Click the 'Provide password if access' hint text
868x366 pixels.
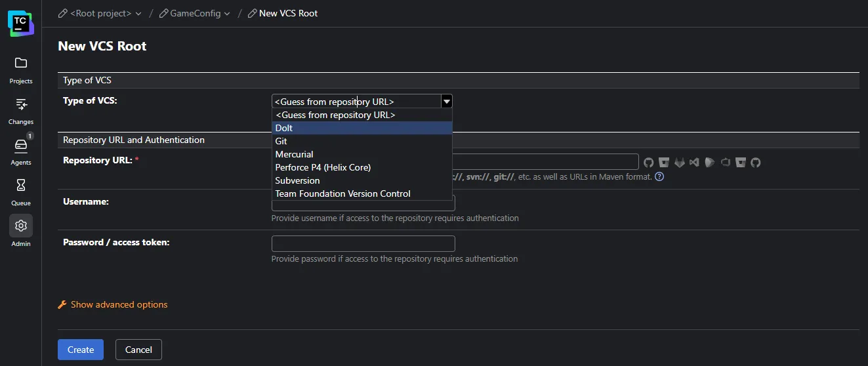tap(395, 258)
